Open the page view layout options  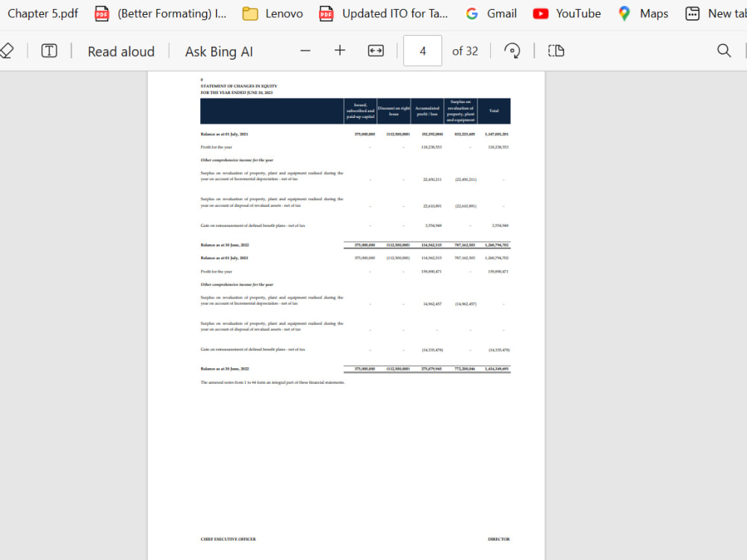click(554, 50)
